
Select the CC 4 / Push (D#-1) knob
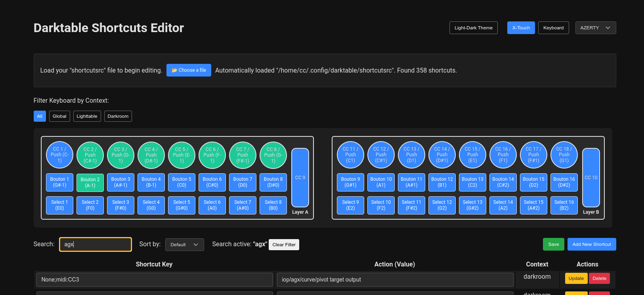pyautogui.click(x=151, y=155)
